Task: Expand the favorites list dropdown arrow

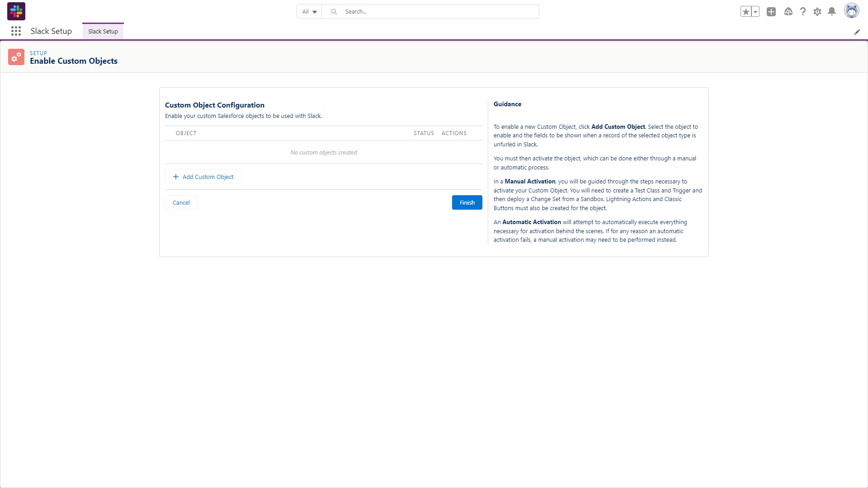Action: pos(755,12)
